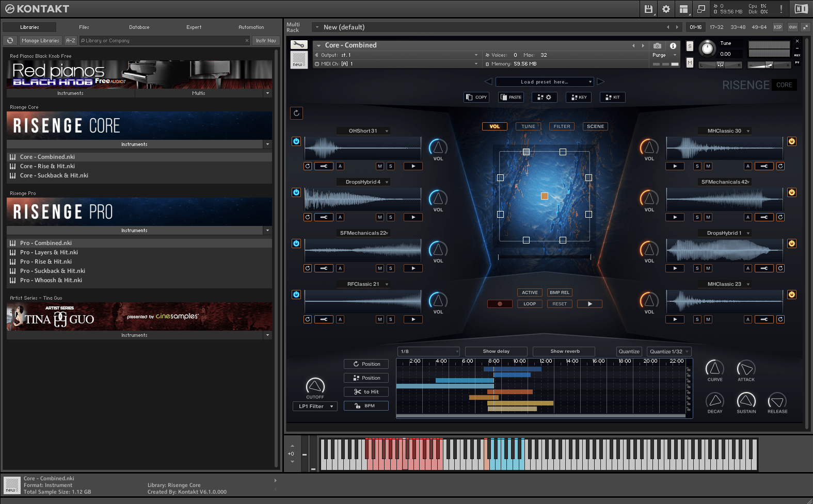Click the Show reverb button
This screenshot has height=504, width=813.
[565, 351]
